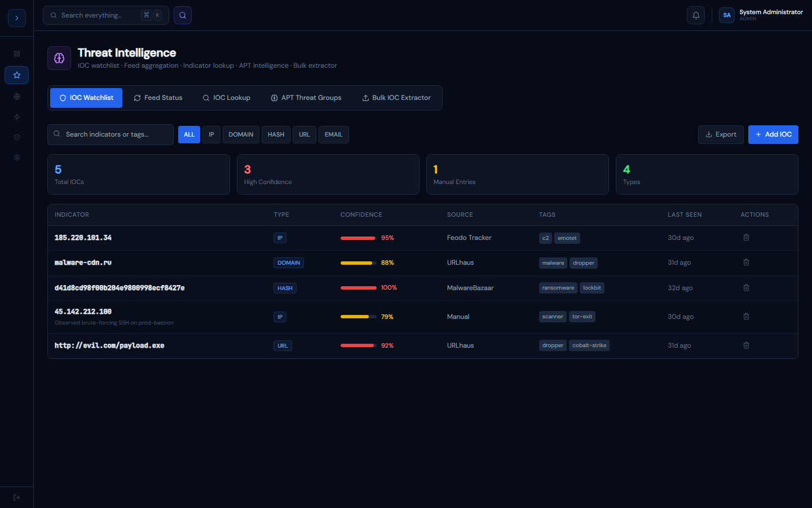The width and height of the screenshot is (812, 508).
Task: Open the APT Threat Groups tab
Action: [x=306, y=98]
